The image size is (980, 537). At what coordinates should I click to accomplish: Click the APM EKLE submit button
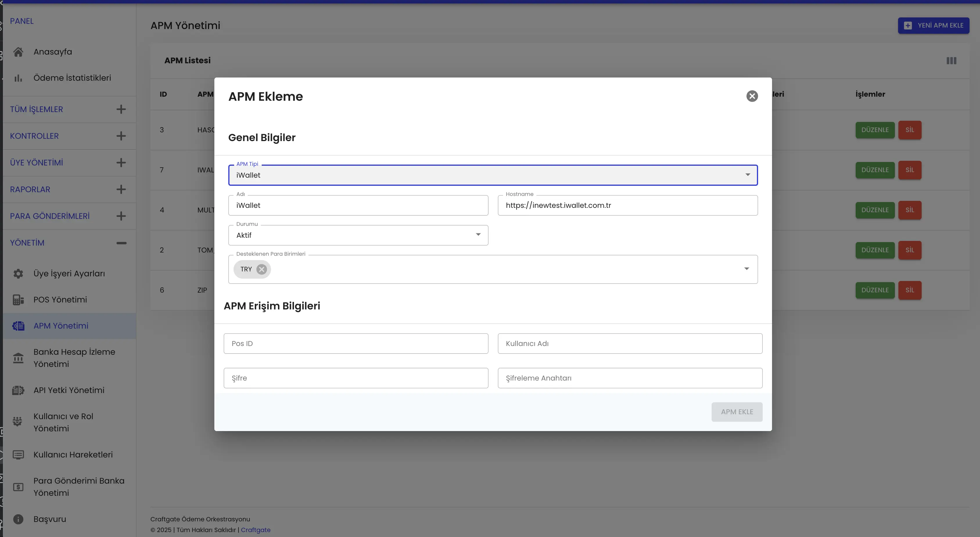pyautogui.click(x=737, y=411)
